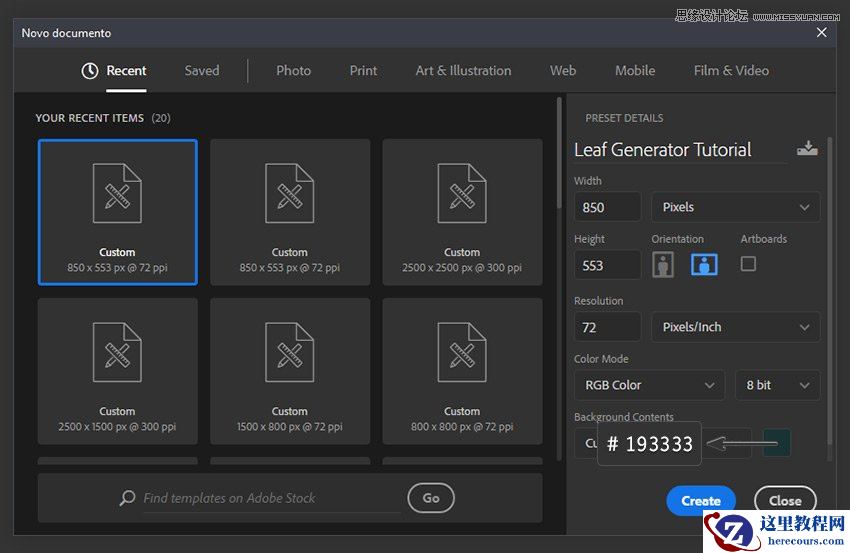
Task: Go to the Film & Video tab
Action: tap(731, 71)
